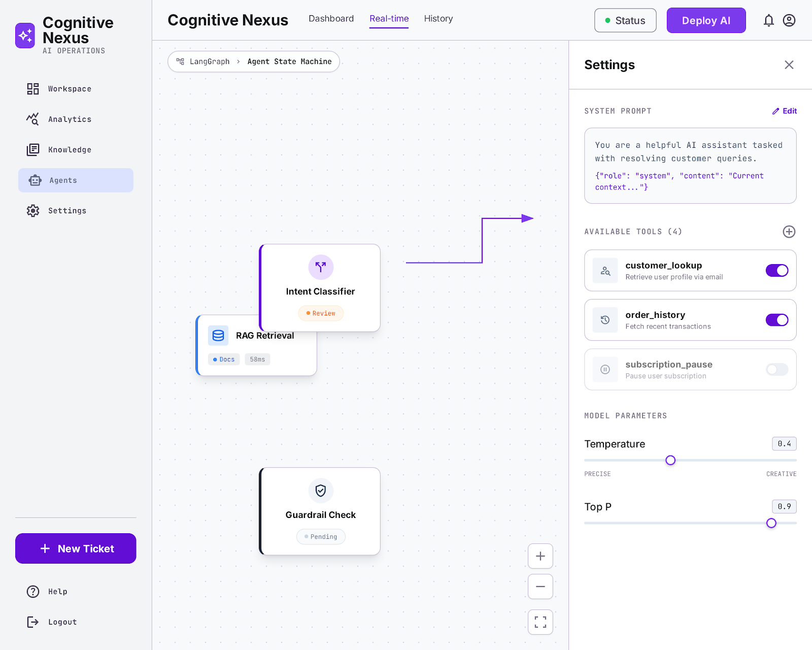Image resolution: width=812 pixels, height=650 pixels.
Task: Click the Help question mark icon
Action: [33, 592]
